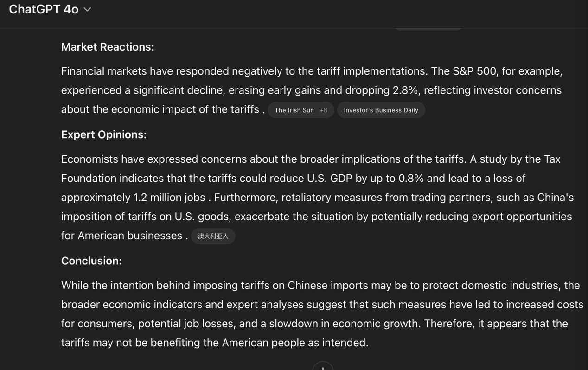Open The Irish Sun source citation
588x370 pixels.
(x=294, y=110)
